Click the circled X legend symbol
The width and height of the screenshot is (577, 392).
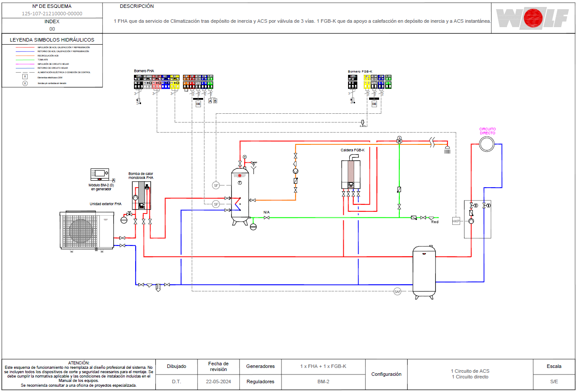pyautogui.click(x=25, y=83)
